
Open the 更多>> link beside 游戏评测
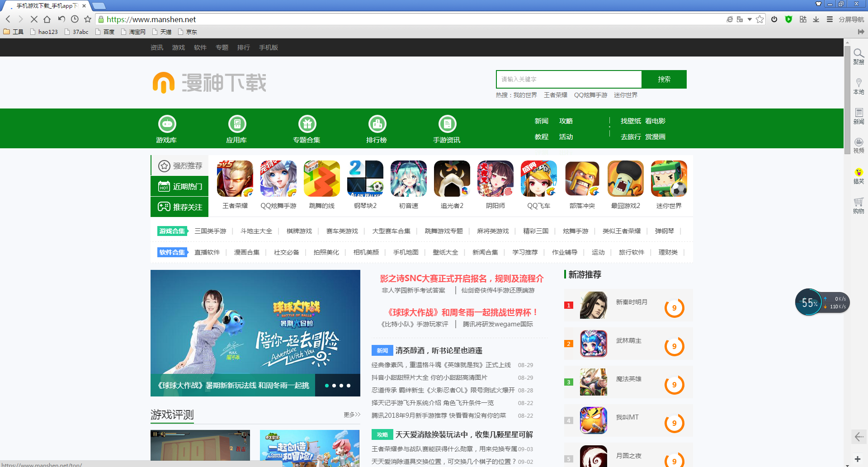click(x=352, y=415)
